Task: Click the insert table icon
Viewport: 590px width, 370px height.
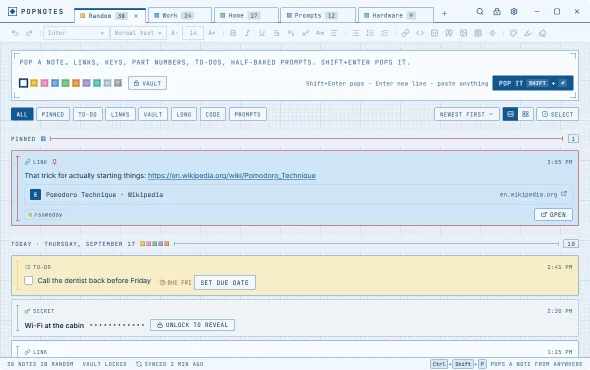Action: pyautogui.click(x=478, y=33)
